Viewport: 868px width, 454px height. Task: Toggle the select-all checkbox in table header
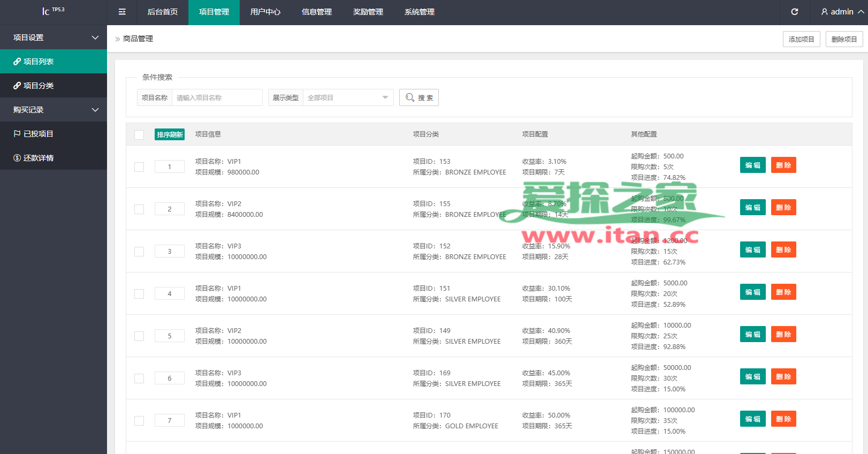[x=139, y=135]
